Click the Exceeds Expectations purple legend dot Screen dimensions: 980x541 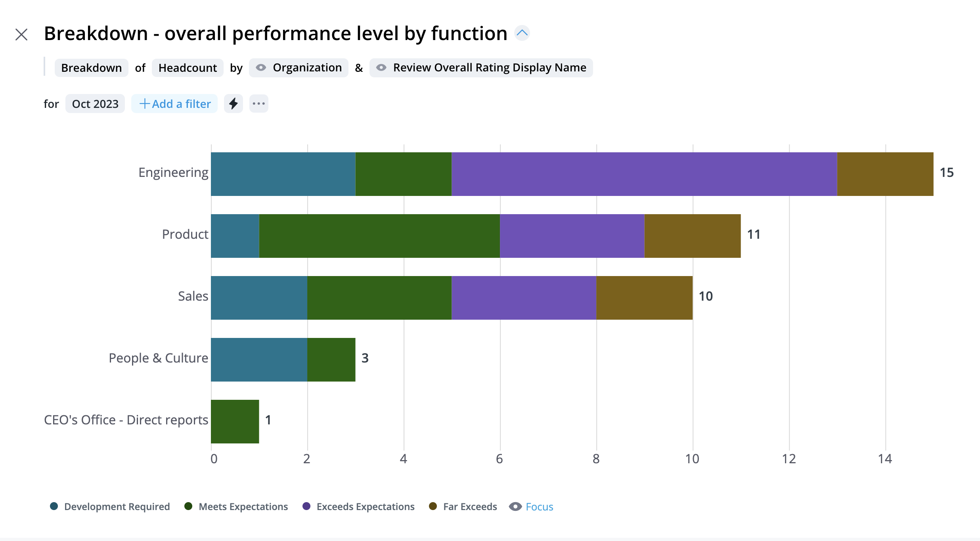[306, 506]
